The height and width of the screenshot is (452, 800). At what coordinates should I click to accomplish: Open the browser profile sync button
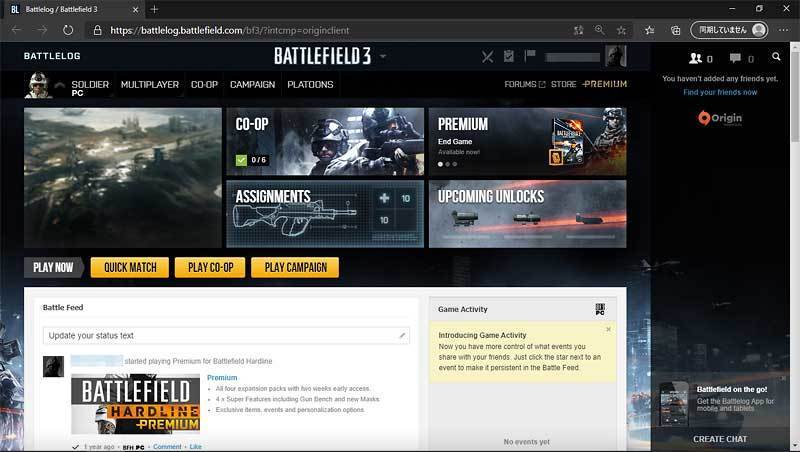[x=729, y=30]
